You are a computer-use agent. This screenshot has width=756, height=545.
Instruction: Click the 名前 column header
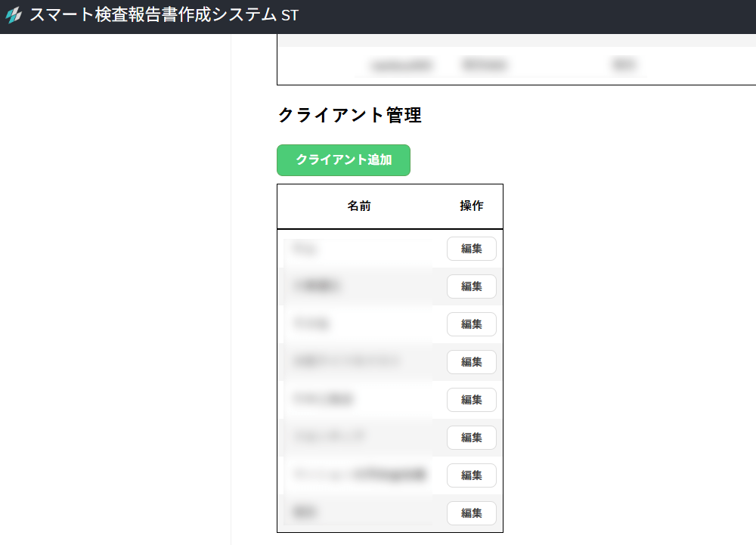(359, 206)
